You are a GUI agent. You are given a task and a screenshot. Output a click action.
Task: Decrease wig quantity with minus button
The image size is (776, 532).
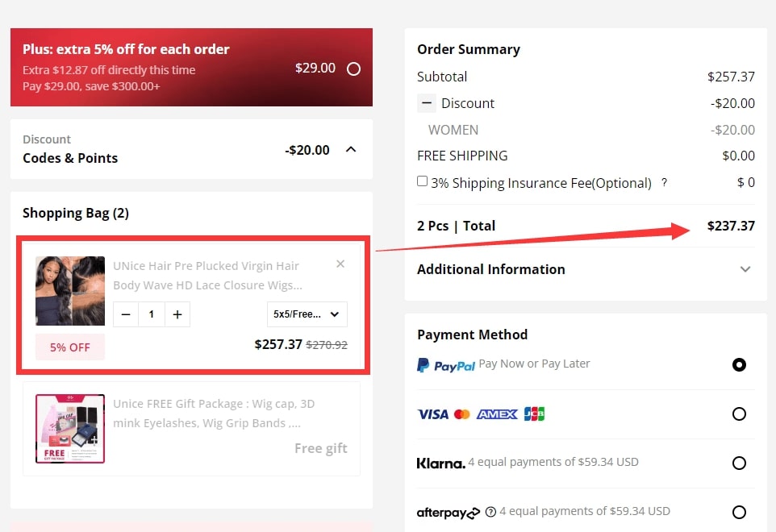[x=126, y=314]
